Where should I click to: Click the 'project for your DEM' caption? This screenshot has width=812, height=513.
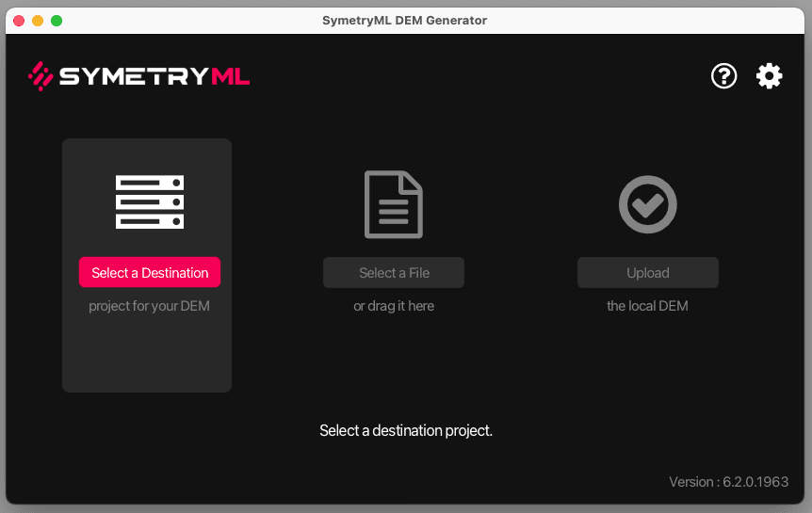149,306
